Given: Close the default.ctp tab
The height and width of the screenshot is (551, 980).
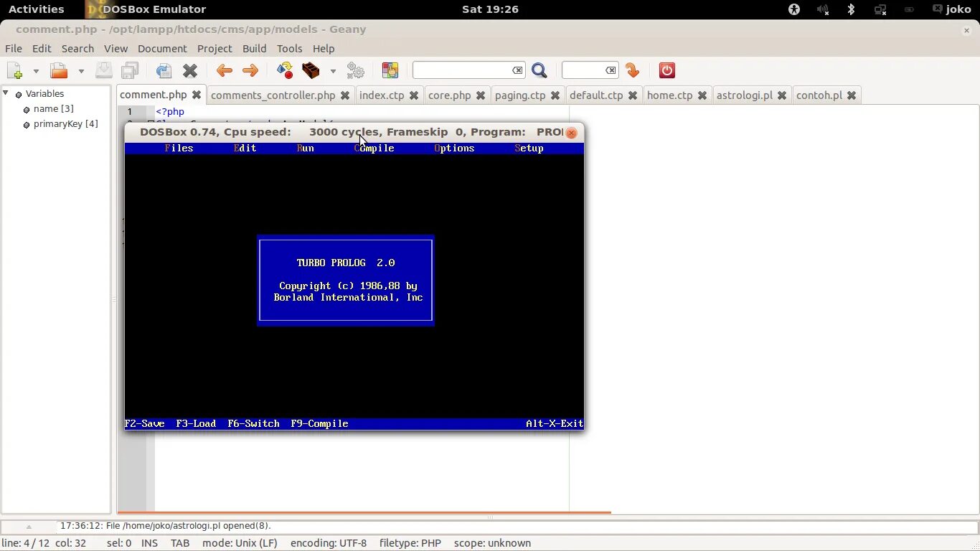Looking at the screenshot, I should [633, 95].
